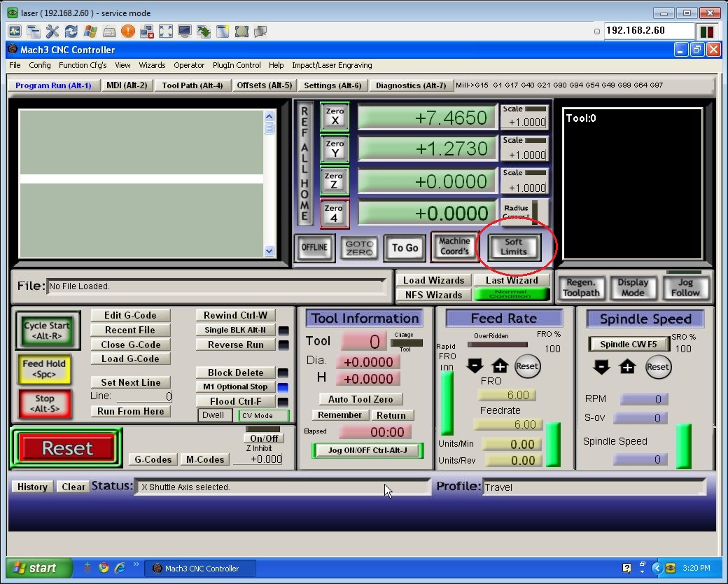Toggle M1 Optional Stop
Screen dimensions: 728x584
(235, 387)
